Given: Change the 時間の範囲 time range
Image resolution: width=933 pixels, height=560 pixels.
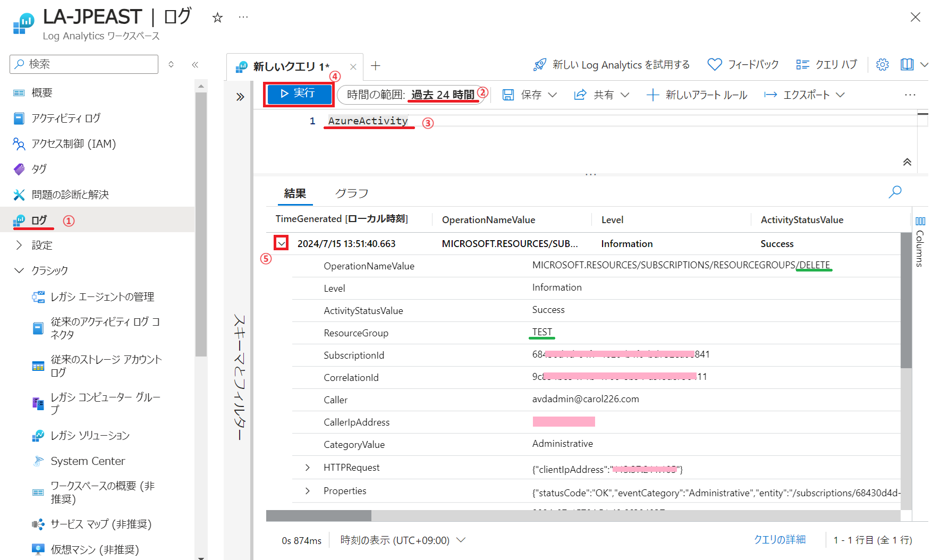Looking at the screenshot, I should click(x=411, y=95).
